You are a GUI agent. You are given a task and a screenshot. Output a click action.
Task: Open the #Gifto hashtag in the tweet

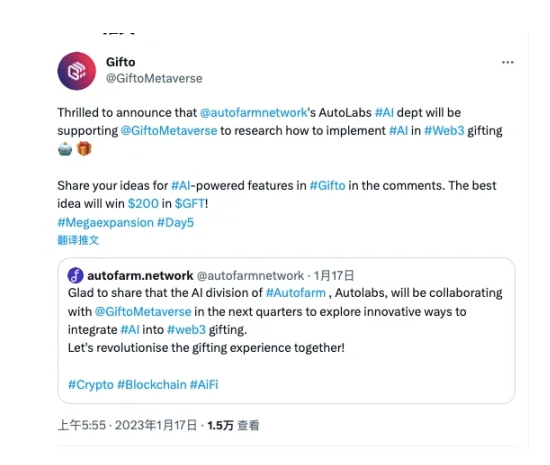pos(328,186)
